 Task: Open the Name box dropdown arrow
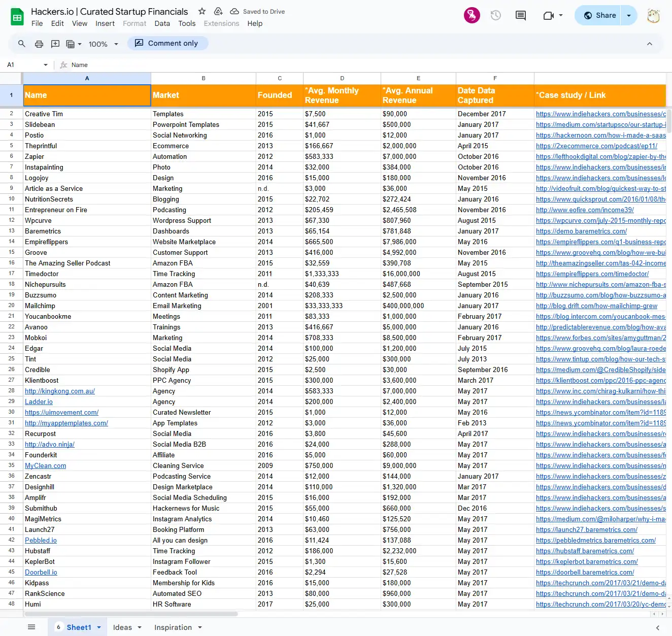(46, 65)
